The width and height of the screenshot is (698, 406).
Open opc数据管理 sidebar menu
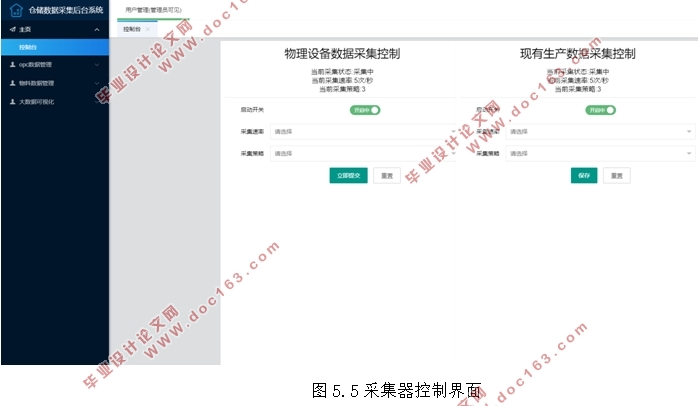[x=55, y=65]
